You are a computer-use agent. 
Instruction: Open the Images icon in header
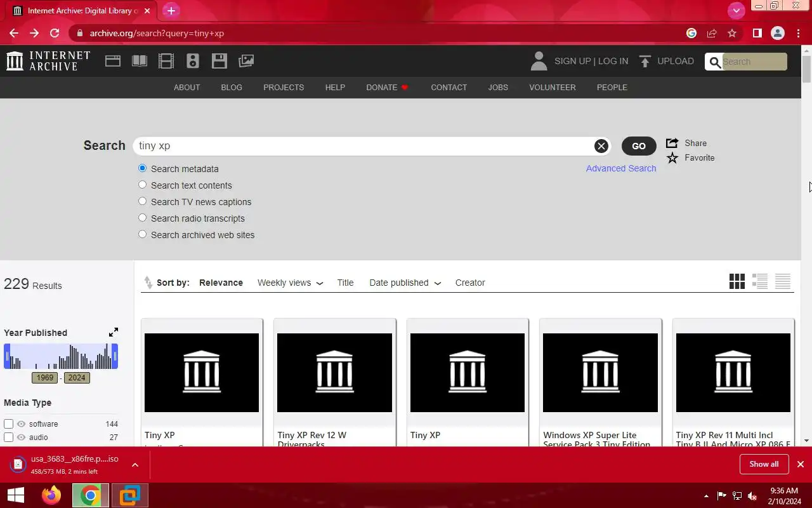click(x=246, y=61)
